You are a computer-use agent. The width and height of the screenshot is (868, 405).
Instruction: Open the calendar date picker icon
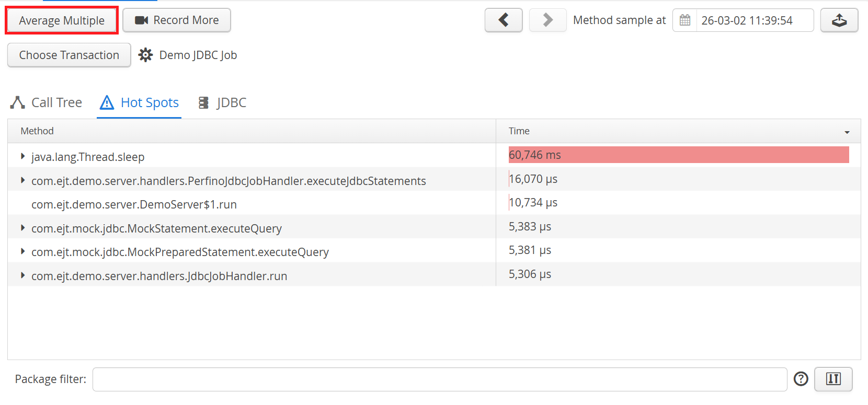pyautogui.click(x=684, y=20)
